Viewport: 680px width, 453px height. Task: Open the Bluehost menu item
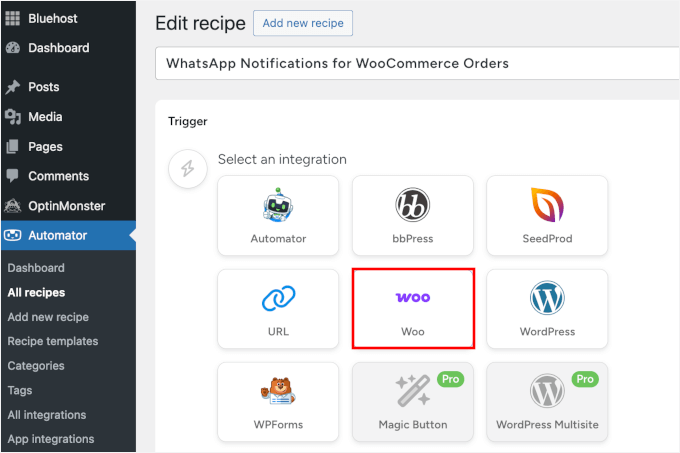point(53,18)
